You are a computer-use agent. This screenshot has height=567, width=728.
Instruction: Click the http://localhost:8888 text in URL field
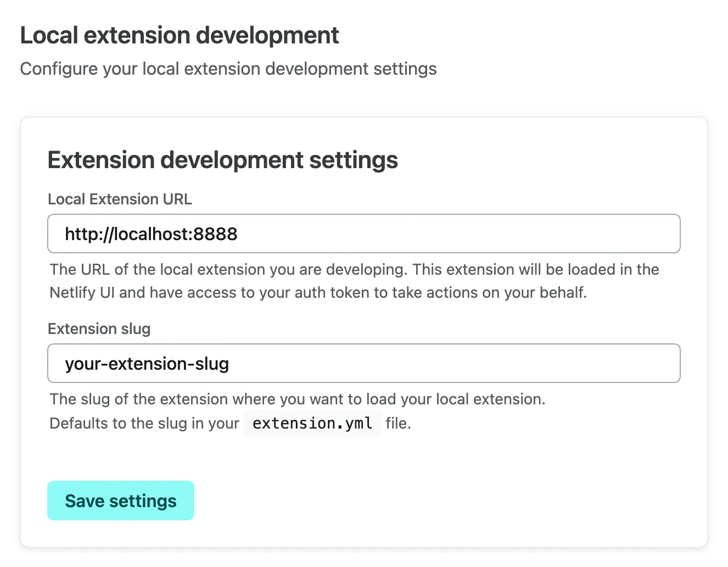coord(151,234)
